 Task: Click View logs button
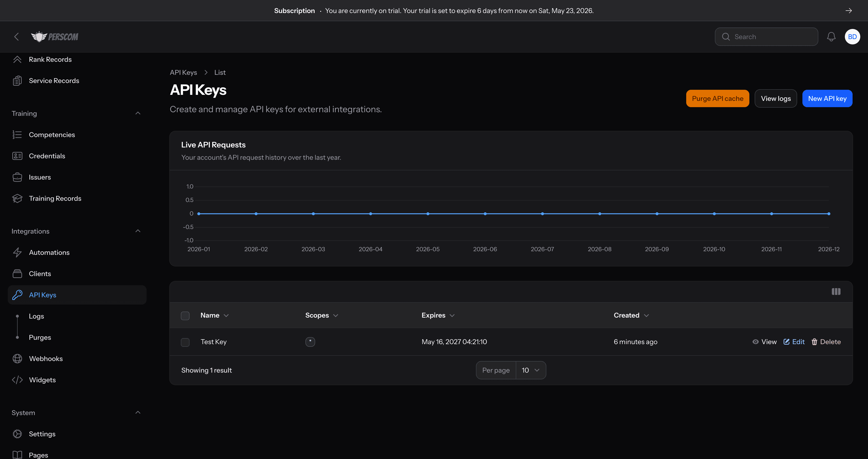[x=776, y=98]
